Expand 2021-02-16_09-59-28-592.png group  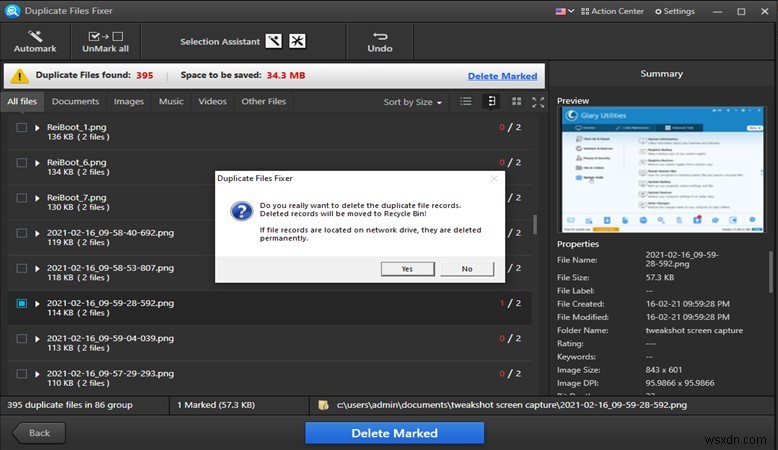click(x=37, y=304)
